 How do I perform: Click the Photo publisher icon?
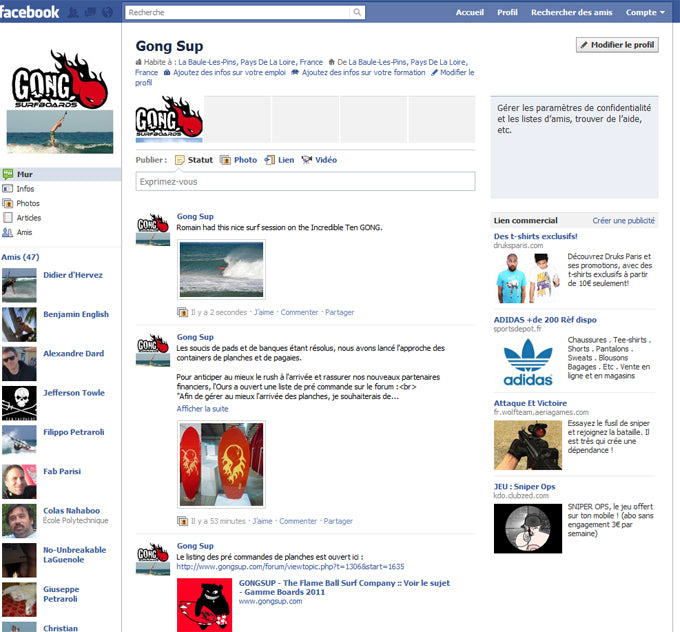[225, 160]
